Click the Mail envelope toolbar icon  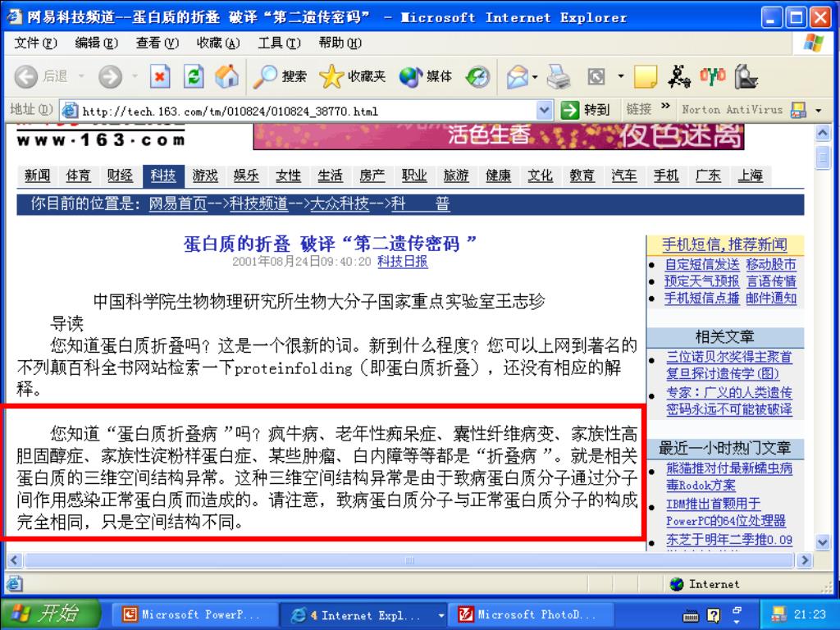(x=518, y=77)
